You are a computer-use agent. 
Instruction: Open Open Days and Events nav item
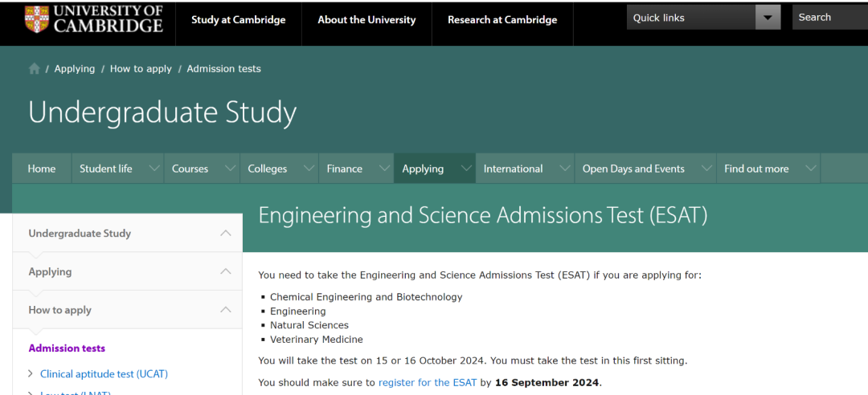(x=633, y=169)
